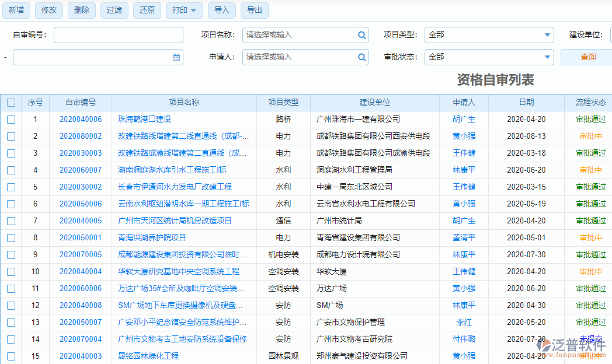
Task: Check the checkbox for 珠海鹤港口建设 row
Action: 11,119
